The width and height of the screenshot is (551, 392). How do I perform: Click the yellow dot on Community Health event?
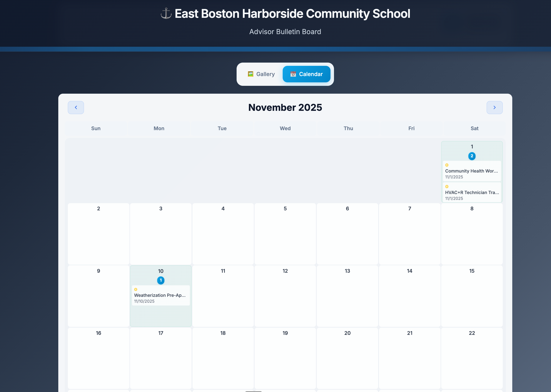pyautogui.click(x=447, y=165)
